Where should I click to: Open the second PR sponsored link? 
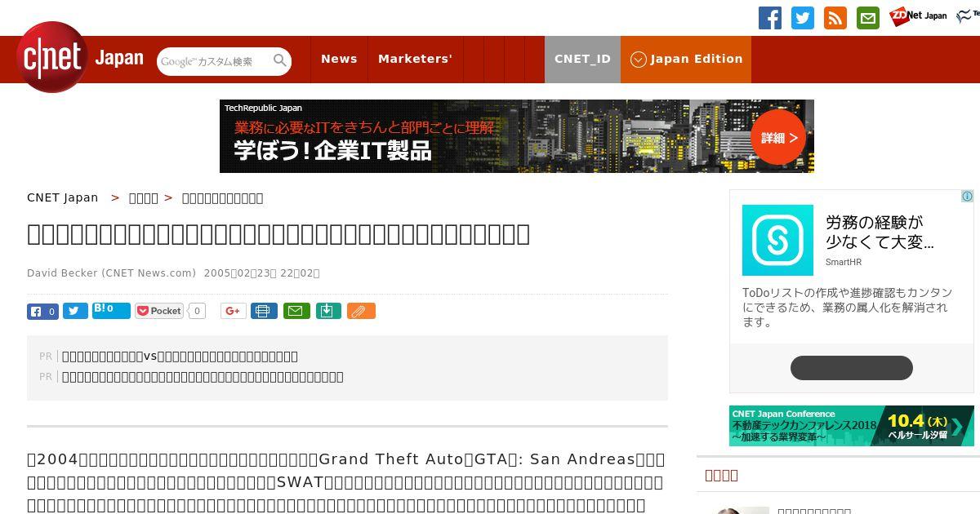pos(203,376)
